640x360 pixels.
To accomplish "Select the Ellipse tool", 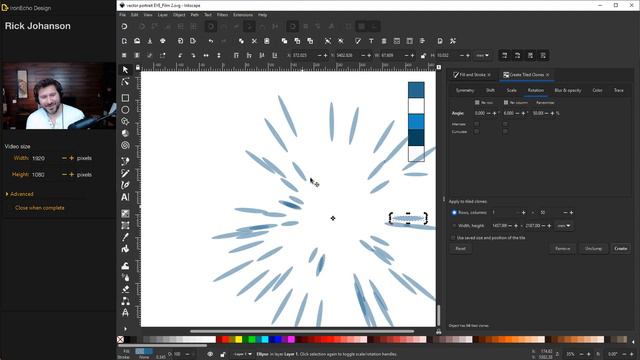I will point(125,110).
